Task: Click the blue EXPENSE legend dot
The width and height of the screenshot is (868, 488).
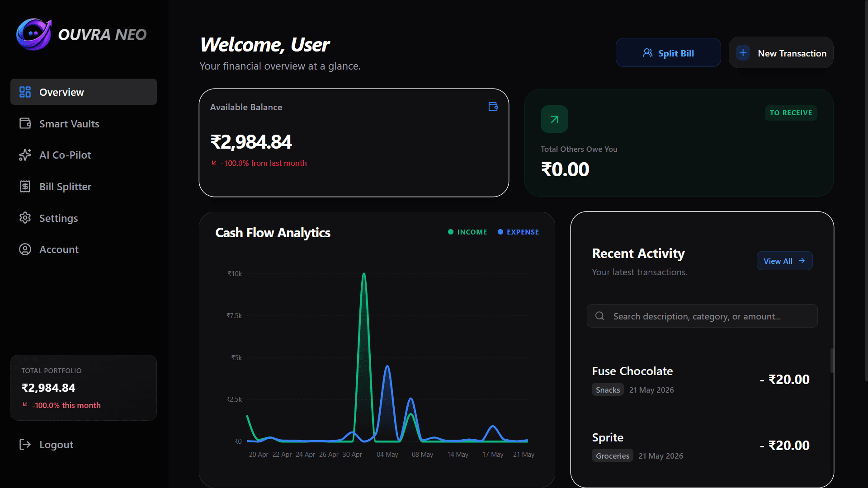Action: (500, 232)
